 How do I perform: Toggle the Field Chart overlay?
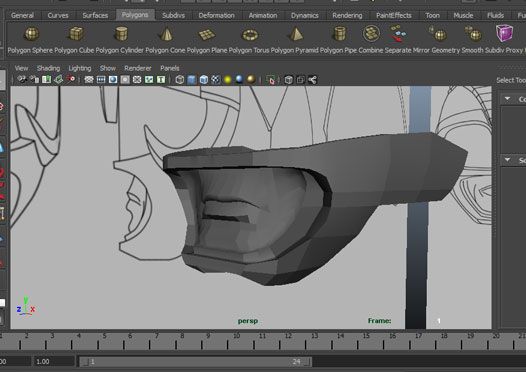coord(137,80)
